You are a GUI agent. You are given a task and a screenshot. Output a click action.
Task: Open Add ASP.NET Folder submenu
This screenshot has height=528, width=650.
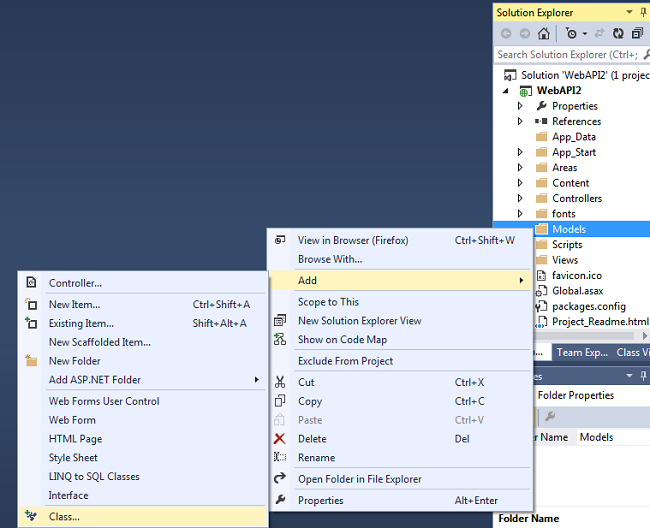click(143, 380)
